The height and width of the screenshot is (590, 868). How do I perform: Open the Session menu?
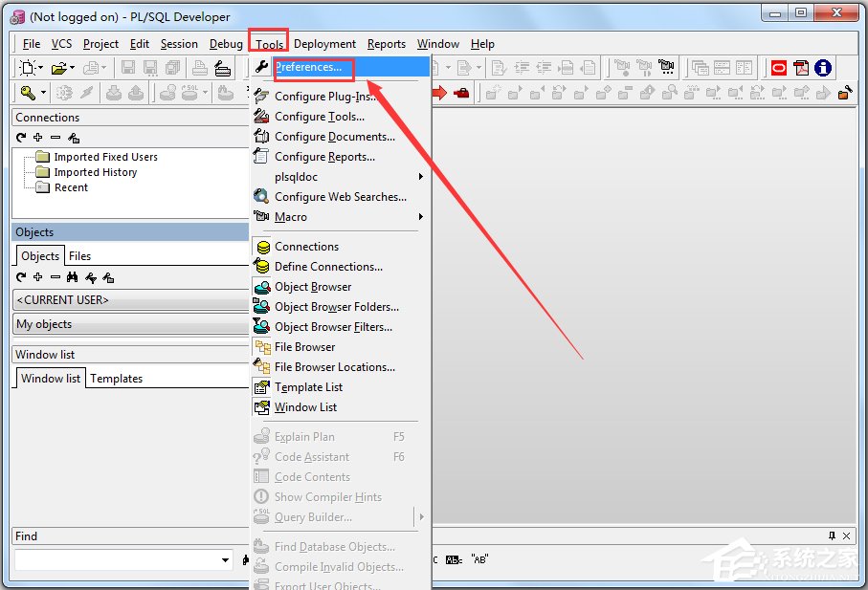(x=179, y=44)
